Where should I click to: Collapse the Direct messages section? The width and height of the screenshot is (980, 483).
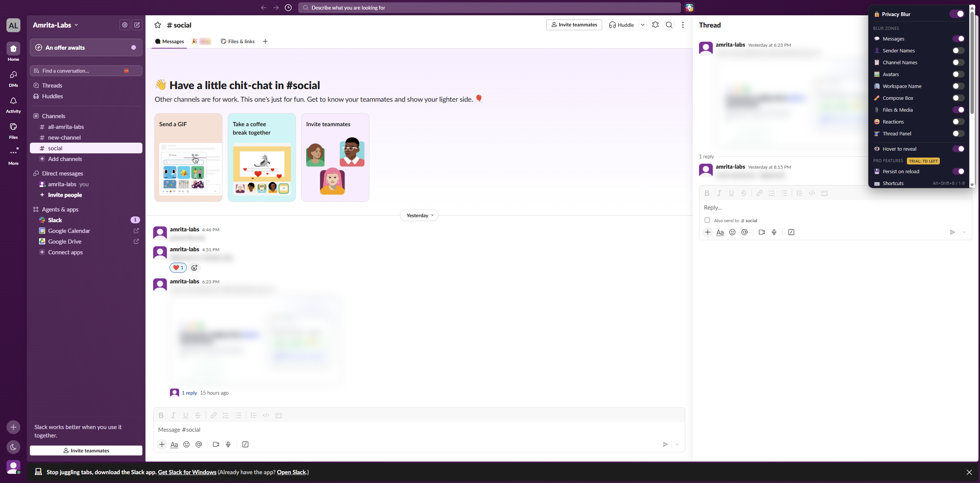58,173
